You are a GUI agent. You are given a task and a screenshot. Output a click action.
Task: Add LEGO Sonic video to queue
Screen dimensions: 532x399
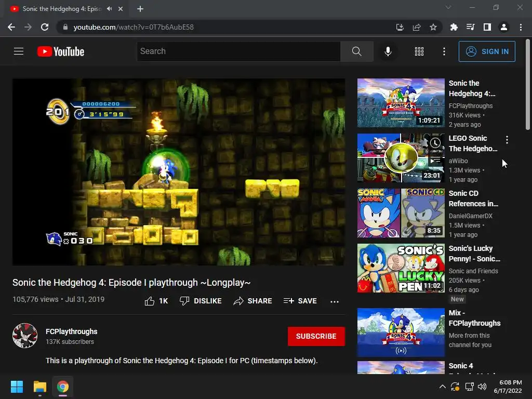coord(435,159)
